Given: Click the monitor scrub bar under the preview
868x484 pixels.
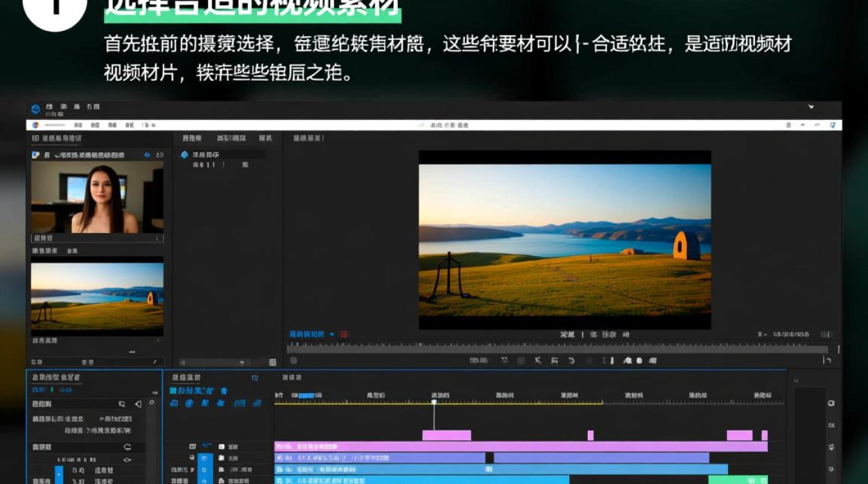Looking at the screenshot, I should tap(558, 349).
